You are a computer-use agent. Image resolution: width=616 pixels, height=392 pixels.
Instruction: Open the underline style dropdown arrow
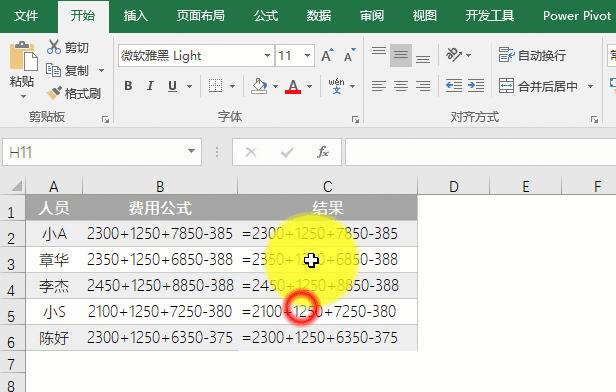(189, 86)
